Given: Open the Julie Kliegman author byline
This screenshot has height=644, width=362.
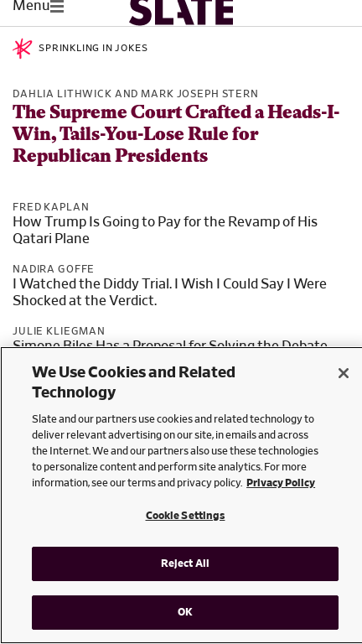Looking at the screenshot, I should click(59, 331).
